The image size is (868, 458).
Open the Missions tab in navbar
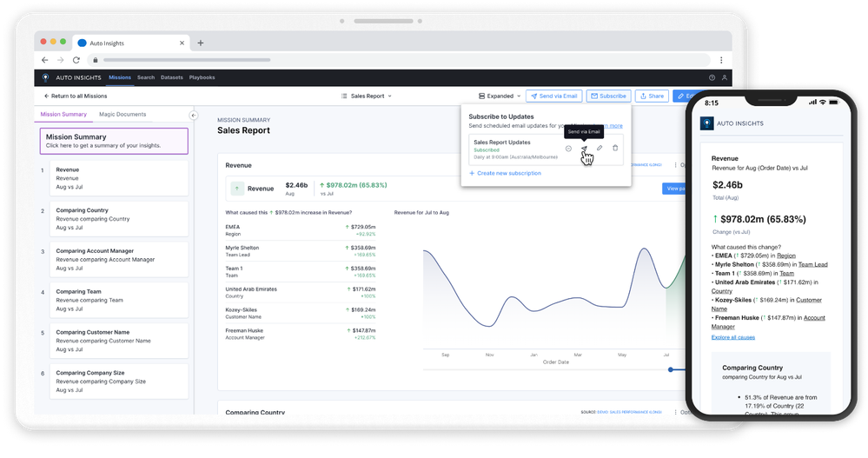[x=120, y=77]
